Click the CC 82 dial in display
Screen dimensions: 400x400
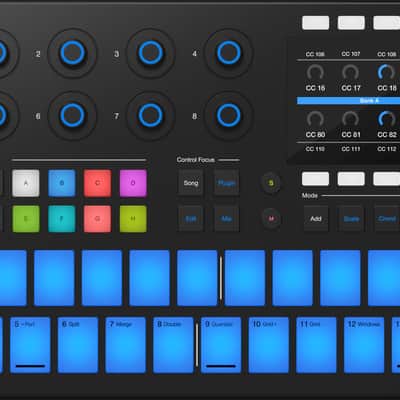[386, 119]
